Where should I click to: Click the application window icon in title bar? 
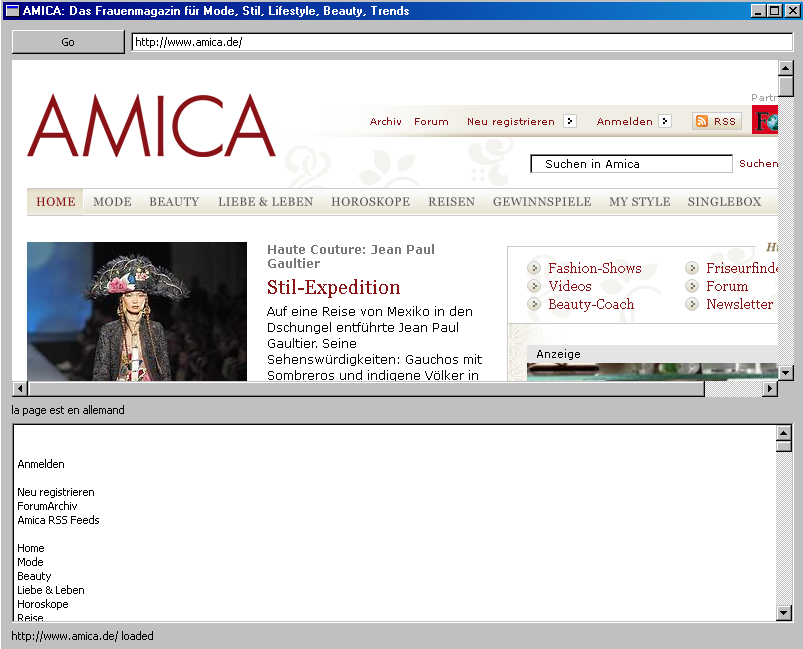(12, 10)
